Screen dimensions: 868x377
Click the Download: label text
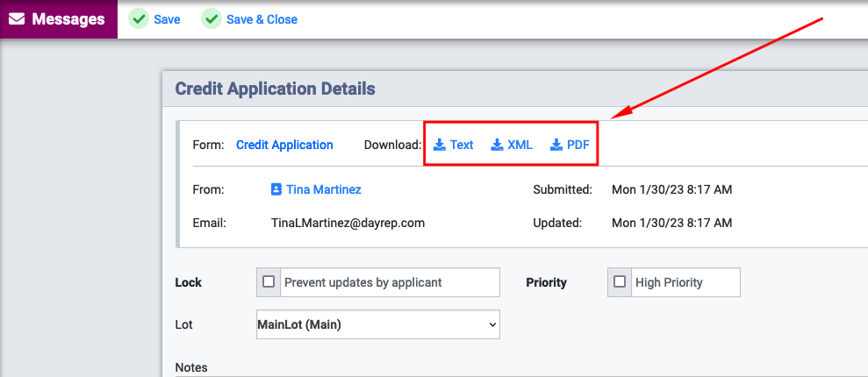point(393,145)
